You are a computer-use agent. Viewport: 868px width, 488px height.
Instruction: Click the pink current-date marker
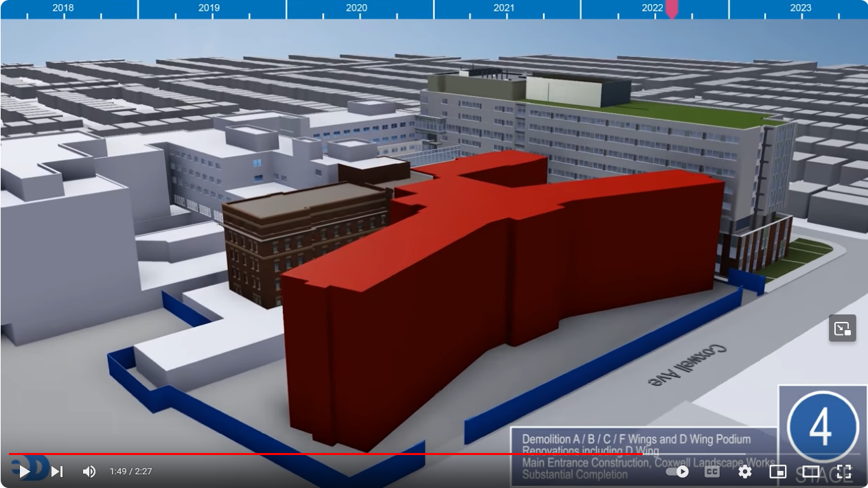click(672, 9)
